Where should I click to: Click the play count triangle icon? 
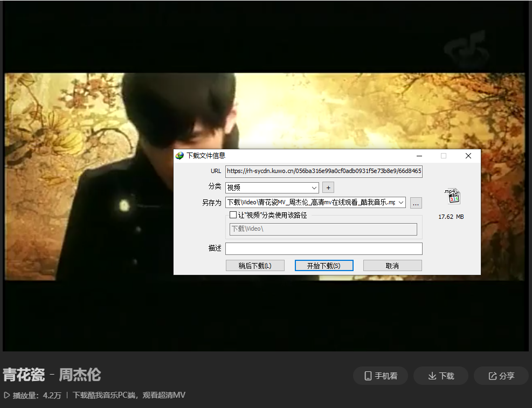pos(6,395)
